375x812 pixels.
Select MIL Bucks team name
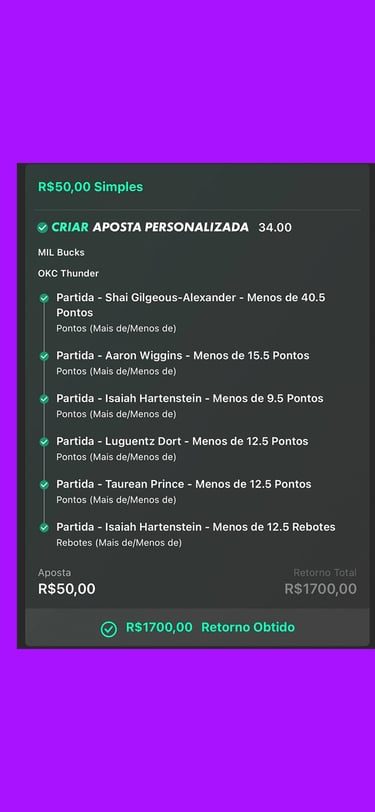(61, 253)
